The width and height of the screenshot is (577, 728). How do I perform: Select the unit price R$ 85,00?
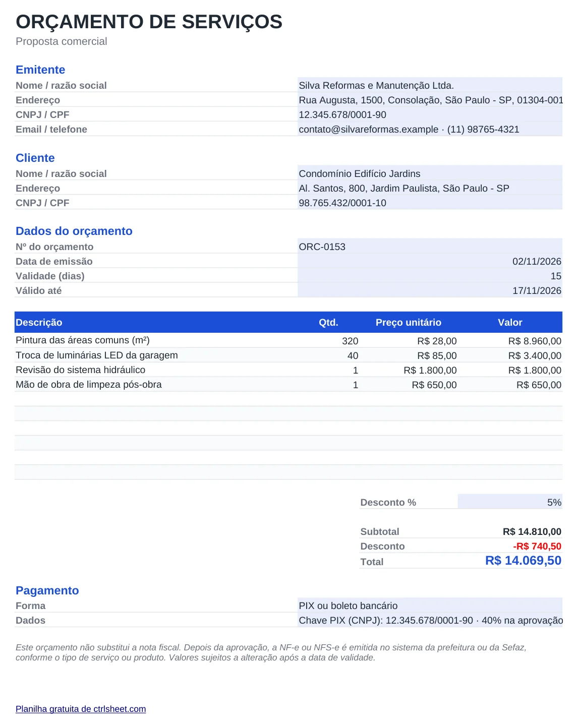pyautogui.click(x=409, y=355)
